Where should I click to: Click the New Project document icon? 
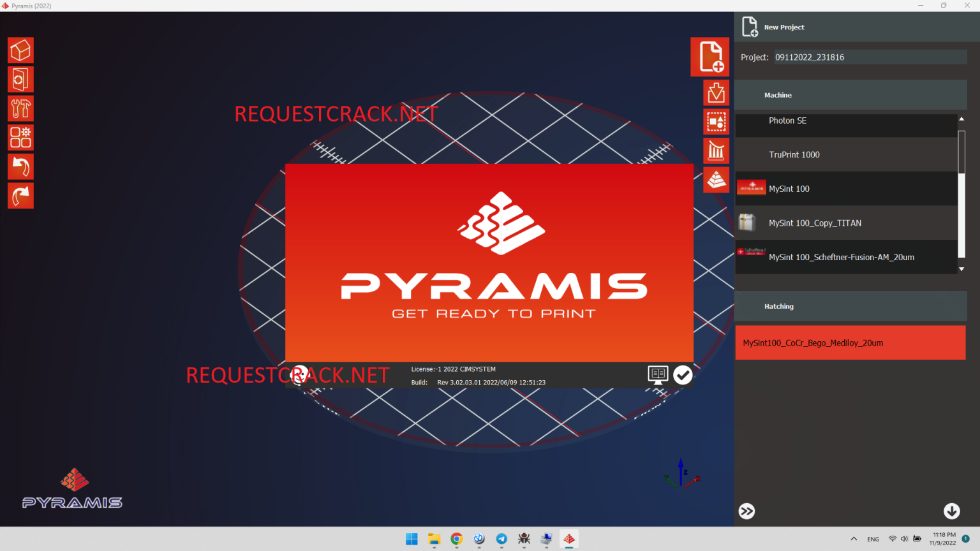[709, 56]
